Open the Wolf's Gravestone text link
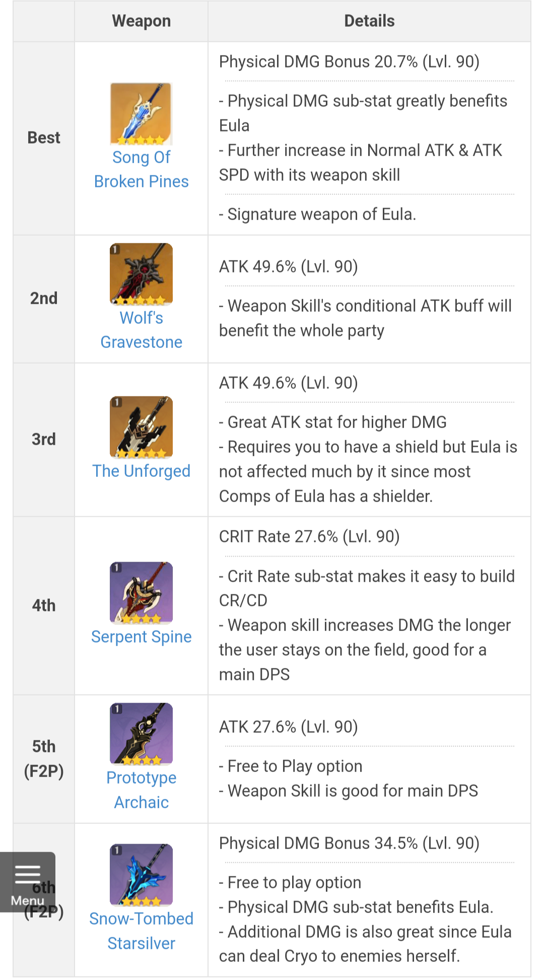544x980 pixels. (141, 330)
